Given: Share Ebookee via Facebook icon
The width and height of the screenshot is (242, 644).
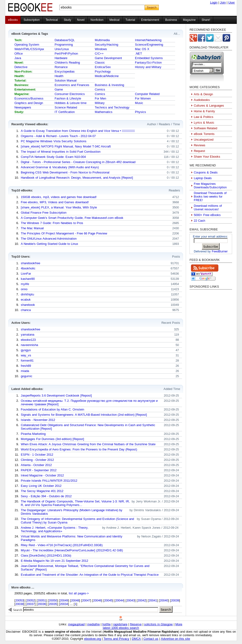Looking at the screenshot, I should [202, 38].
